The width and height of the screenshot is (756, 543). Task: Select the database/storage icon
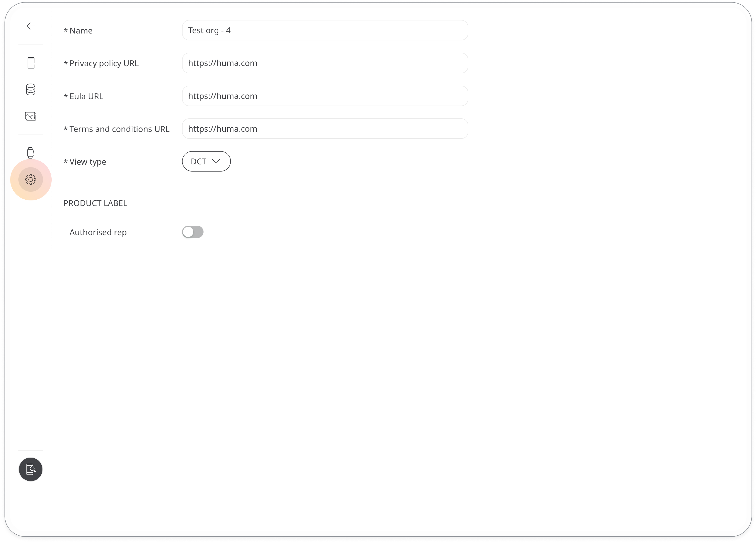pos(31,89)
